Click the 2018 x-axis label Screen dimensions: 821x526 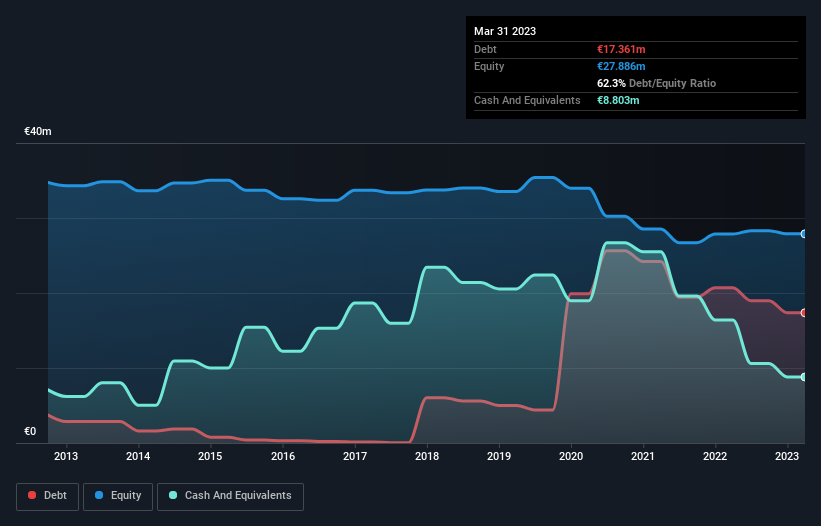427,456
